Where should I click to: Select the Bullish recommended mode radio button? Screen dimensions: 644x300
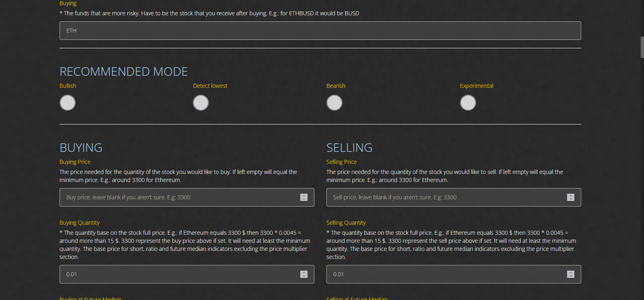tap(68, 103)
